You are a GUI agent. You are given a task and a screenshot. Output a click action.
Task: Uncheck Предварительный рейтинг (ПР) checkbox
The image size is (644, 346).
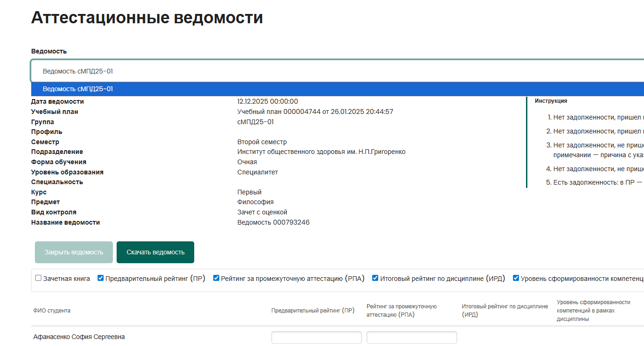click(x=100, y=278)
